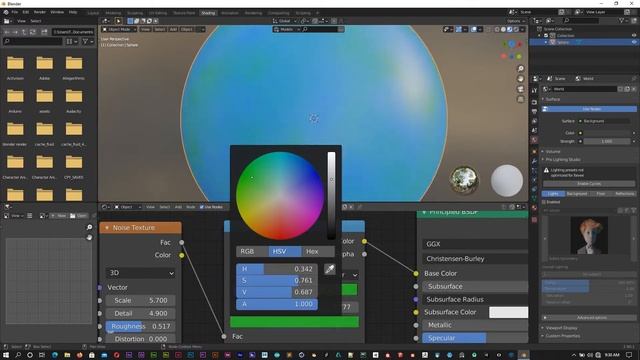Refresh the file browser list
Viewport: 640px width, 360px height.
(33, 32)
